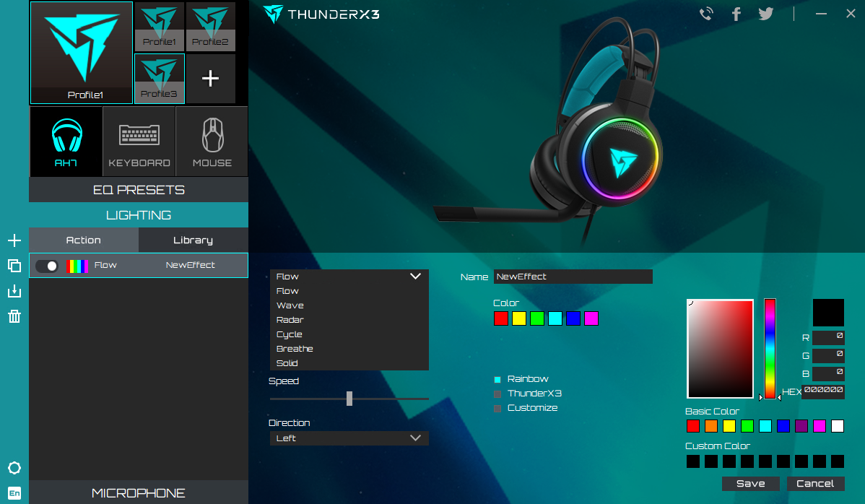Screen dimensions: 865x504
Task: Click the phone support icon
Action: click(706, 14)
